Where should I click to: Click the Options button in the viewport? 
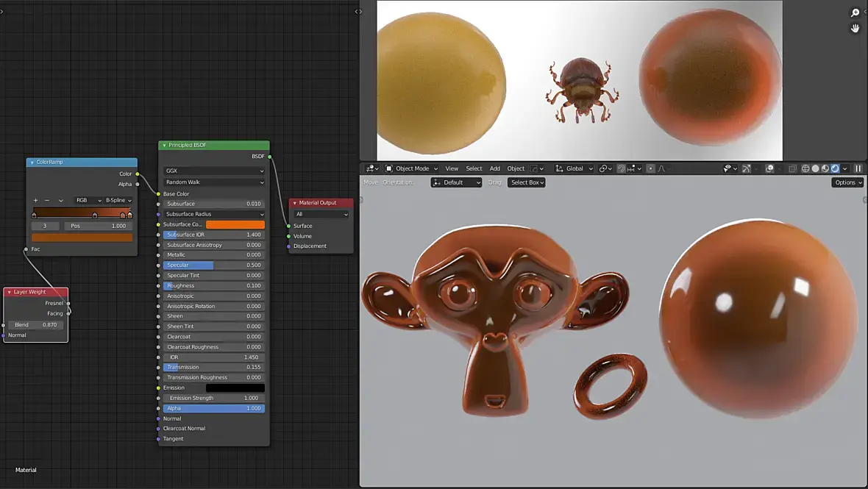[847, 182]
